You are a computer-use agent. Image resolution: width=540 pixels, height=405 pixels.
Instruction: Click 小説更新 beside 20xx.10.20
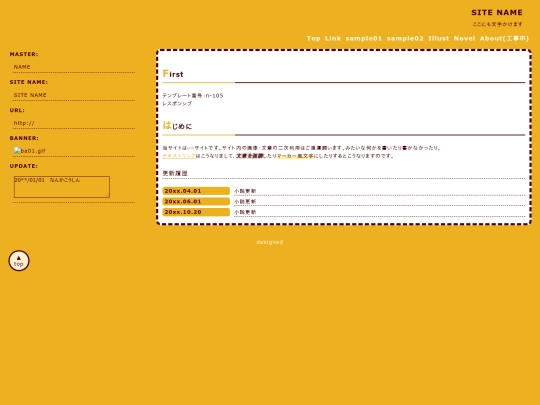(x=245, y=212)
